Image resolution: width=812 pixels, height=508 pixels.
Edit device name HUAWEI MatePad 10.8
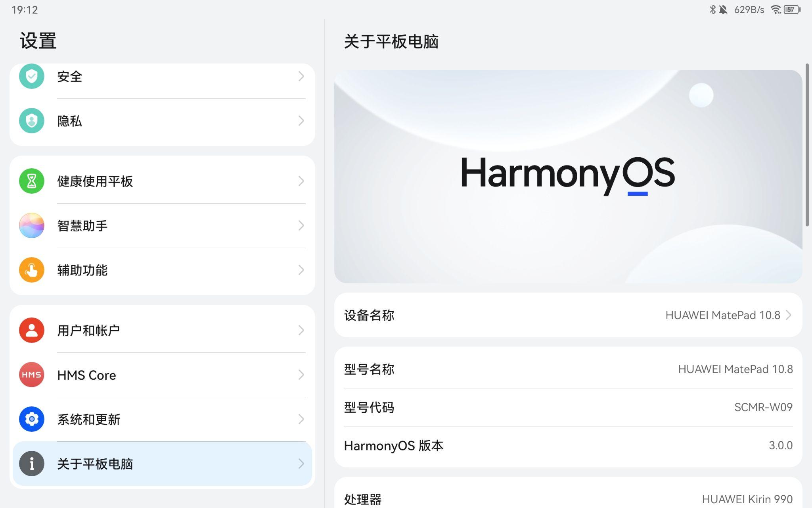tap(722, 315)
